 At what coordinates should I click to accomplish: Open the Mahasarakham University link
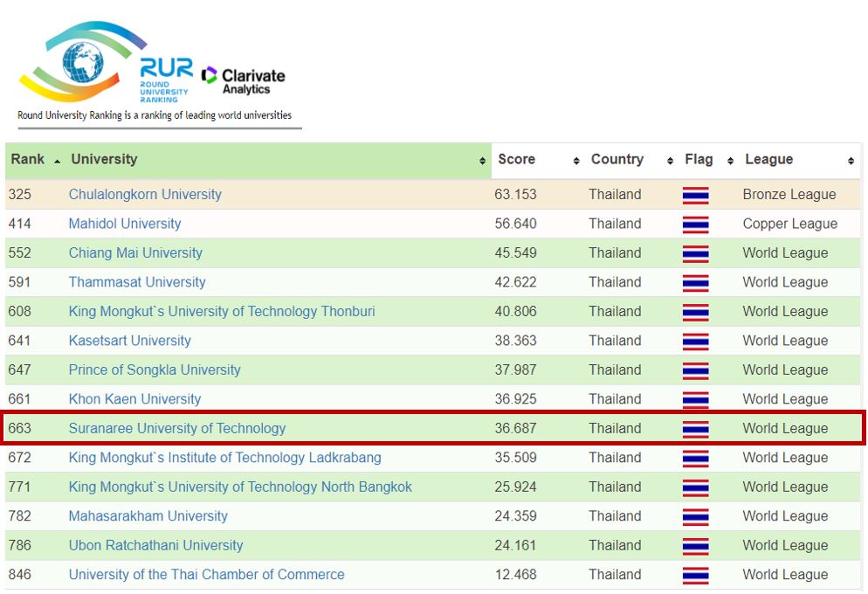point(148,516)
